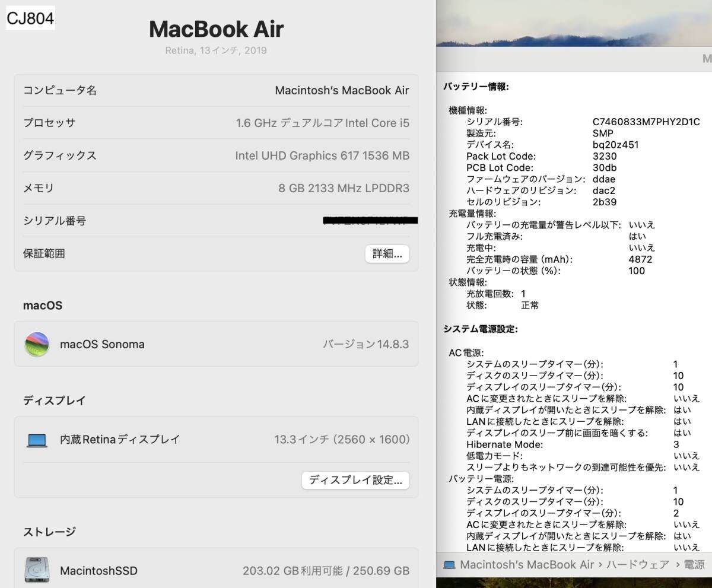Click the メモリ value 8 GB LPDDR3
The image size is (712, 588).
pos(344,188)
